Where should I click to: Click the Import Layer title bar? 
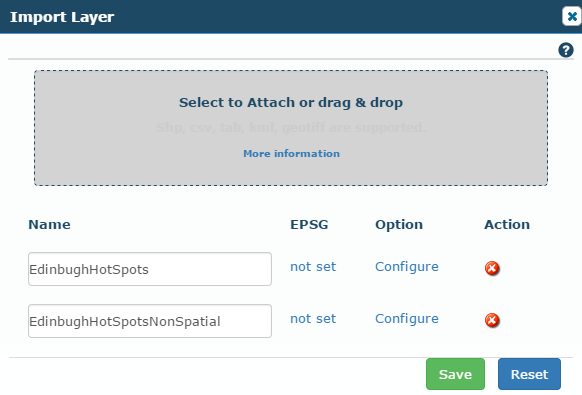[280, 17]
